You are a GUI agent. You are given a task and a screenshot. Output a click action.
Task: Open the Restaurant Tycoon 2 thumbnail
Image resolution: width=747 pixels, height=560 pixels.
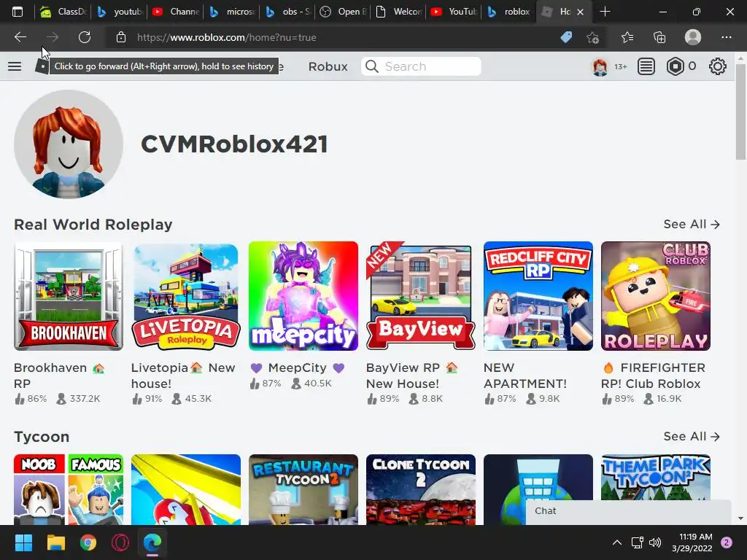303,489
